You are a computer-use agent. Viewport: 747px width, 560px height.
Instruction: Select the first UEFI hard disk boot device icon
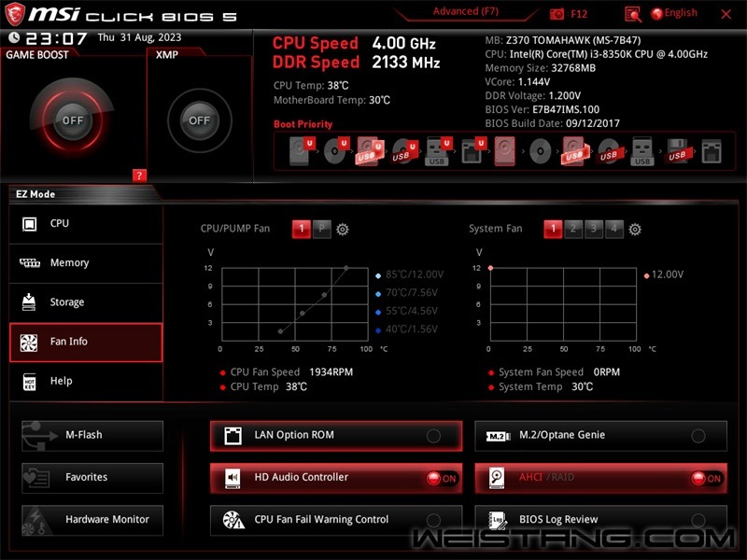(x=302, y=150)
